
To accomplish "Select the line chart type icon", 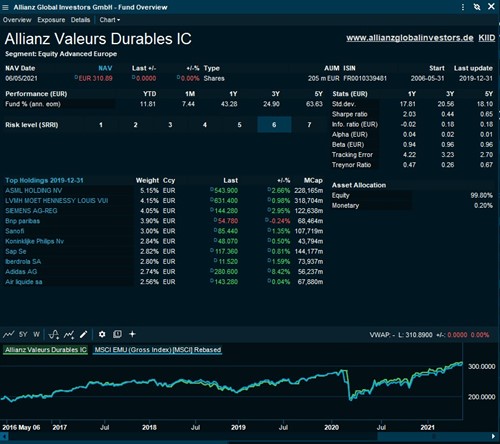I will [8, 334].
